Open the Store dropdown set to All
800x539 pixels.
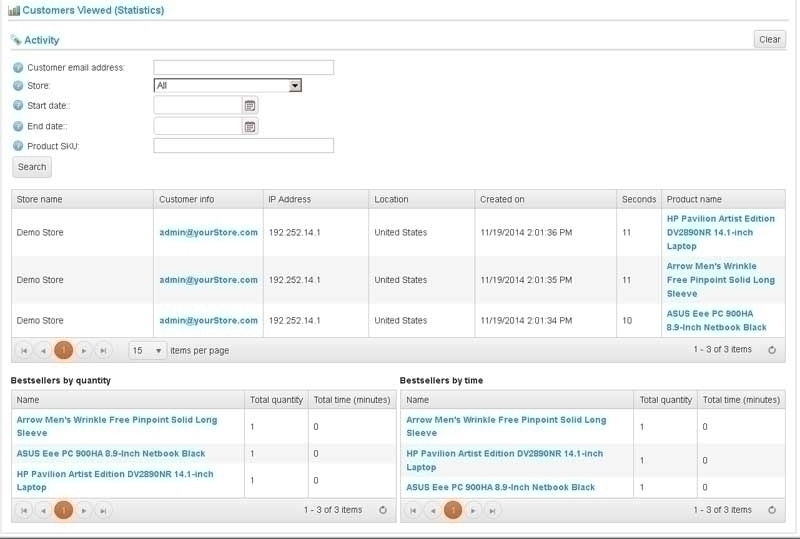tap(228, 85)
